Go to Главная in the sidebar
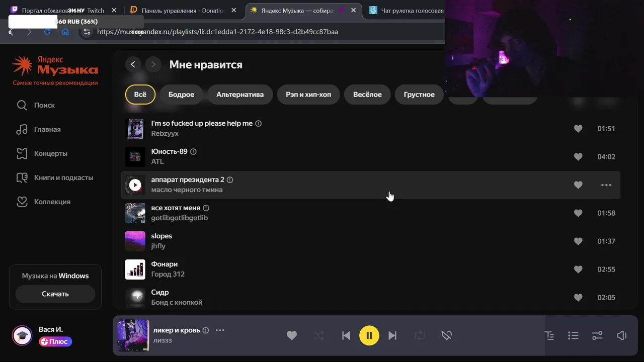This screenshot has height=362, width=644. click(x=38, y=129)
